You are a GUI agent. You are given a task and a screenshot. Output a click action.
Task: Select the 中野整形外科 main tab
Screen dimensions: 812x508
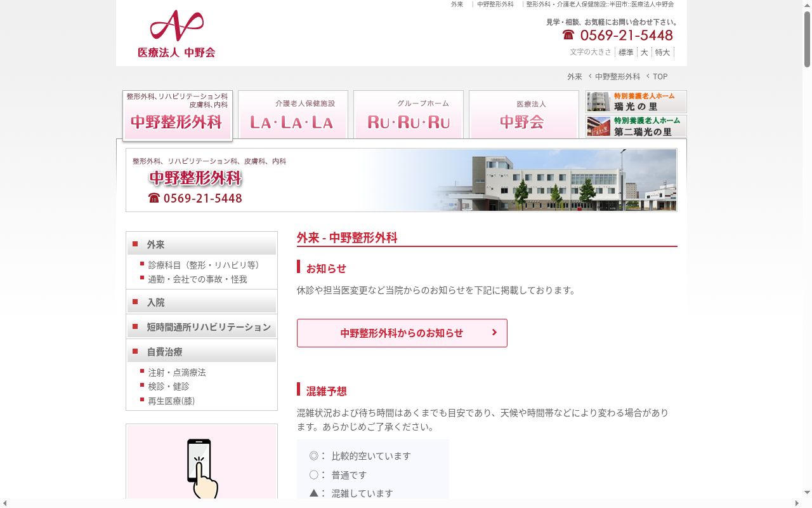point(178,115)
